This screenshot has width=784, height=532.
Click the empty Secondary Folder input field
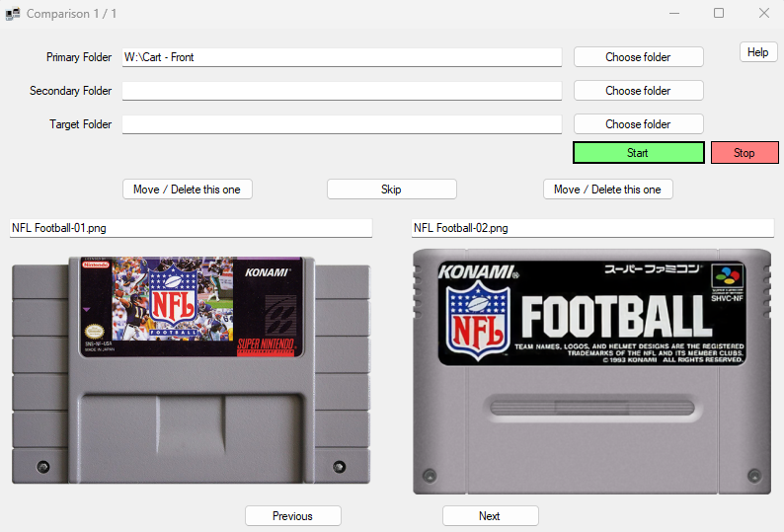pos(342,91)
